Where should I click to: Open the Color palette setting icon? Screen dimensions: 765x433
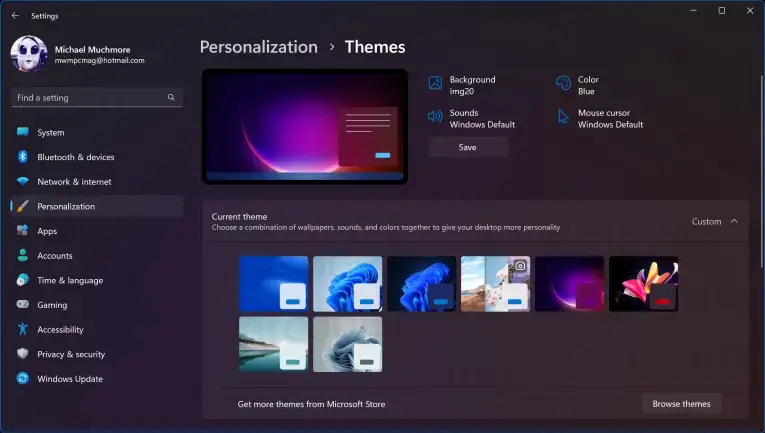[563, 85]
